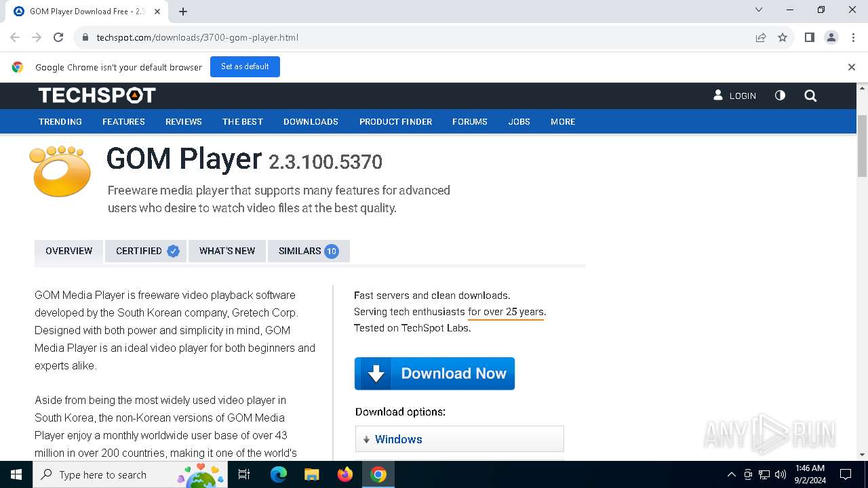Open a new tab with plus button
Screen dimensions: 868x488
tap(183, 12)
